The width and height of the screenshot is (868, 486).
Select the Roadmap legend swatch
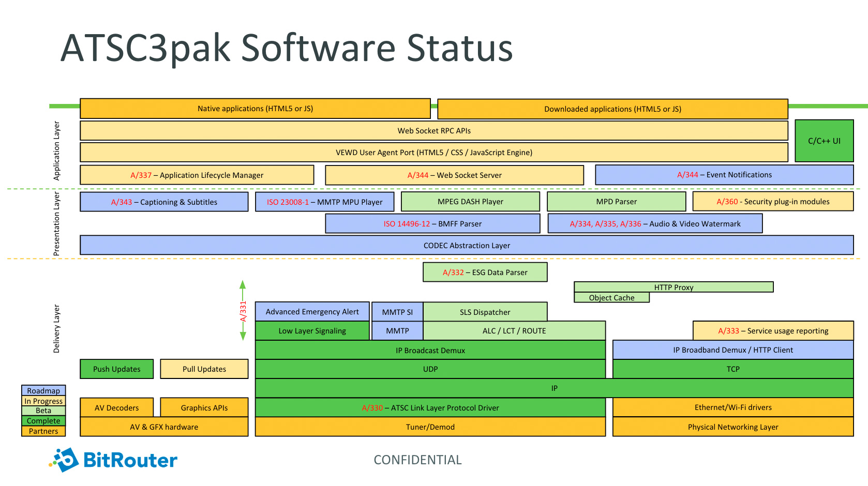point(43,390)
